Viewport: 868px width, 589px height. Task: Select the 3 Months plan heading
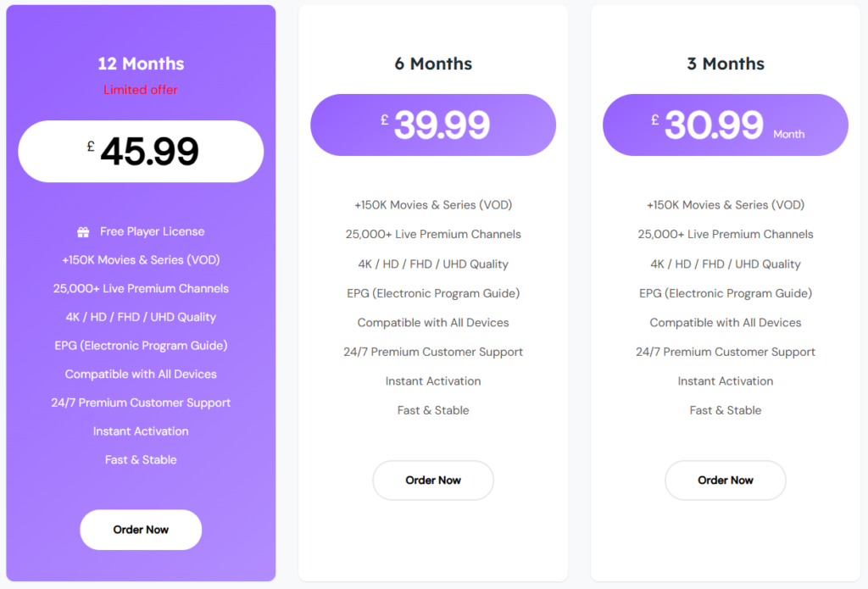tap(726, 64)
